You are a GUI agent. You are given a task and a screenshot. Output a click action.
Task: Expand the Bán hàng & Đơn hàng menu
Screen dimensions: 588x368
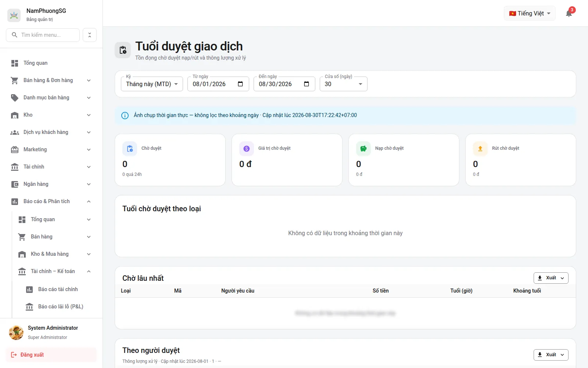tap(51, 80)
